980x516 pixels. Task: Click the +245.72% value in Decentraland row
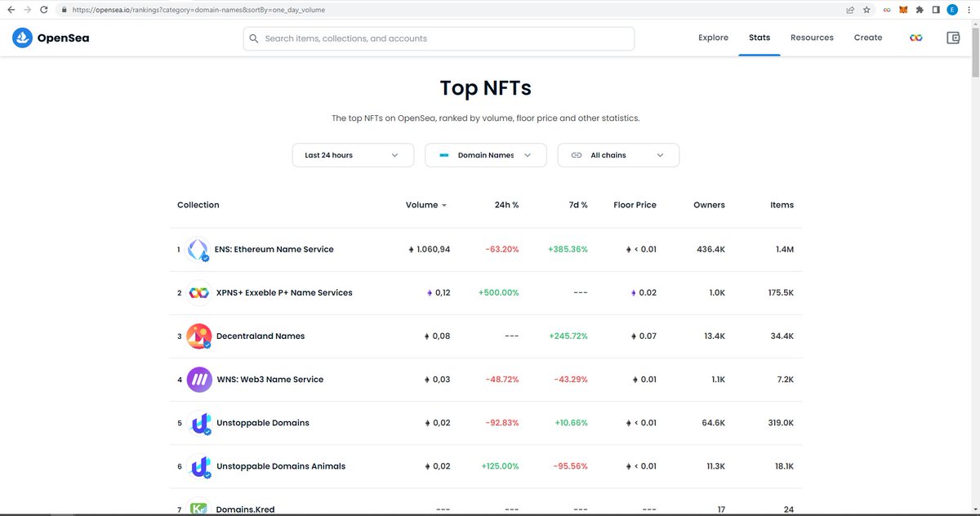point(568,336)
